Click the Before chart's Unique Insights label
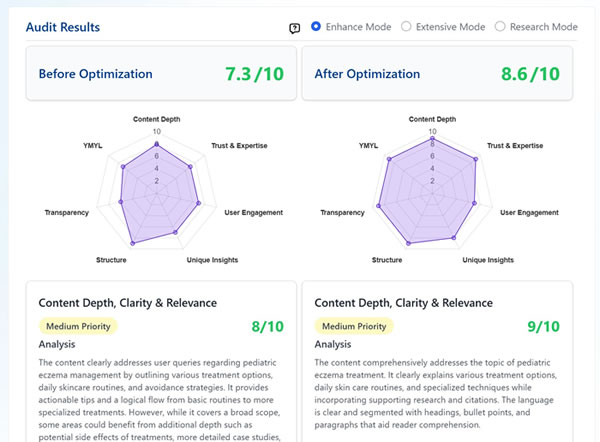The width and height of the screenshot is (600, 442). (212, 260)
